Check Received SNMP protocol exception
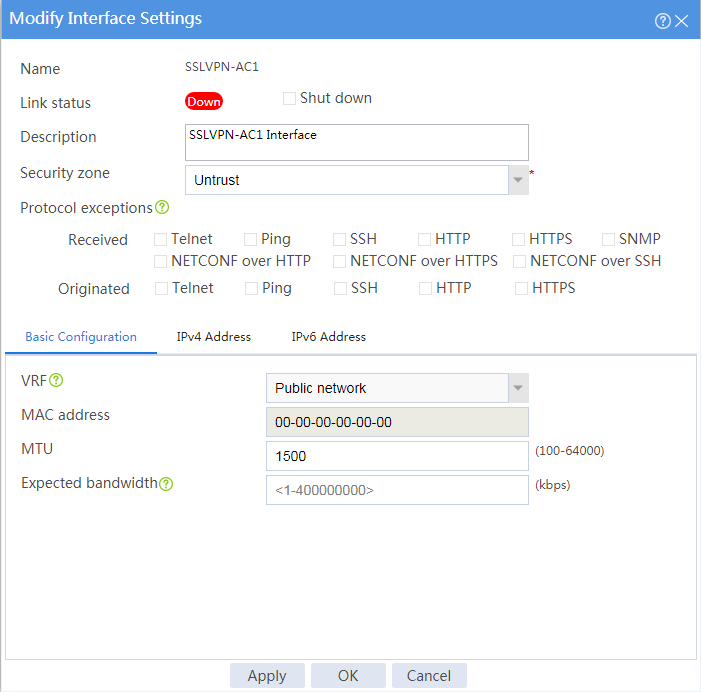Screen dimensions: 701x692 click(608, 240)
